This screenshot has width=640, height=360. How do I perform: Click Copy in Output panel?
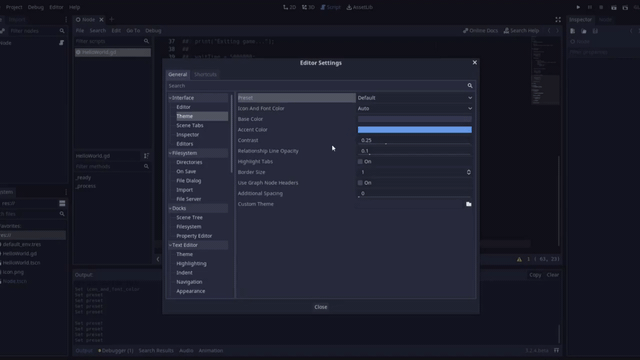point(535,275)
